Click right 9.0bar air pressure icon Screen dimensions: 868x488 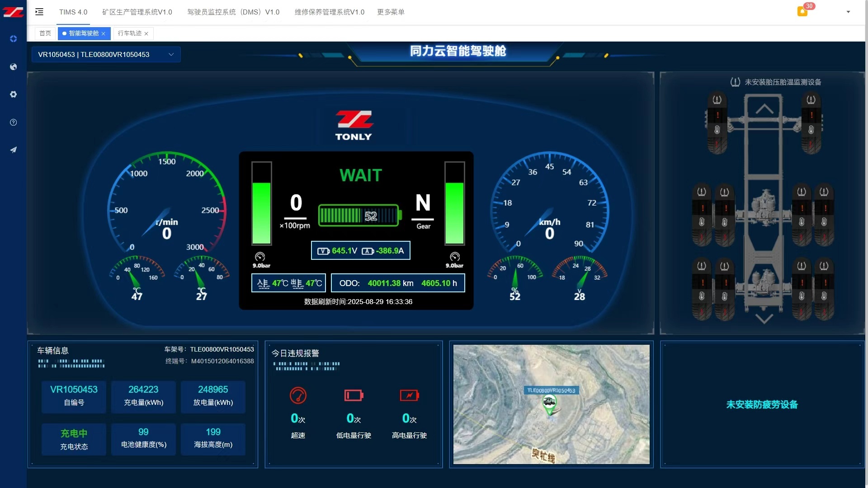click(x=455, y=257)
